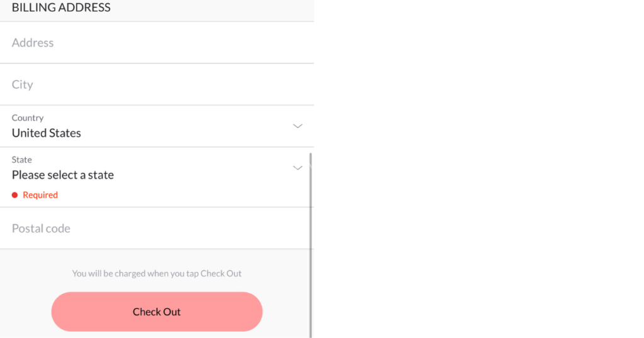Image resolution: width=644 pixels, height=338 pixels.
Task: Click the red Required error dot
Action: click(x=15, y=195)
